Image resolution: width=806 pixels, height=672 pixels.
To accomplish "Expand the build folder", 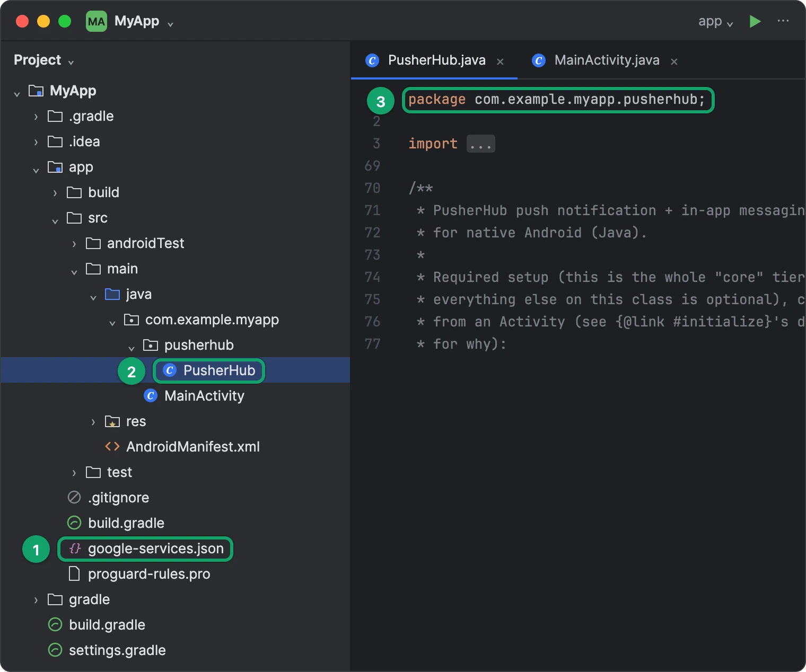I will [x=55, y=193].
